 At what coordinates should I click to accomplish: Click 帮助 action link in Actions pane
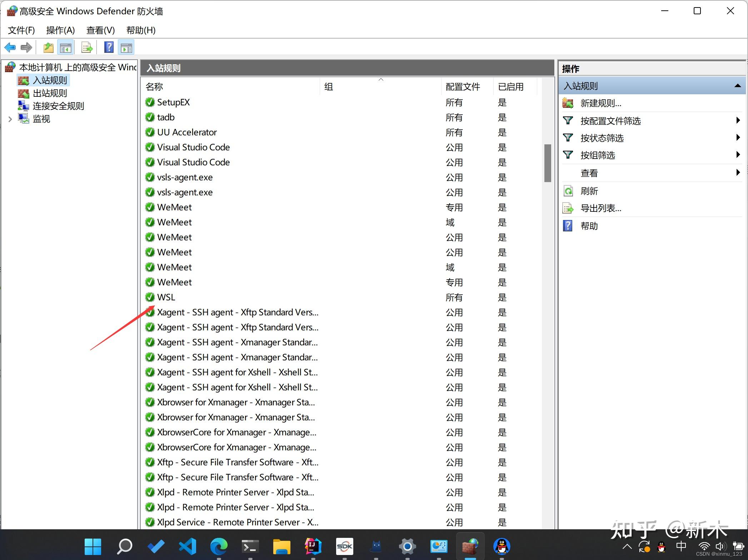[589, 226]
